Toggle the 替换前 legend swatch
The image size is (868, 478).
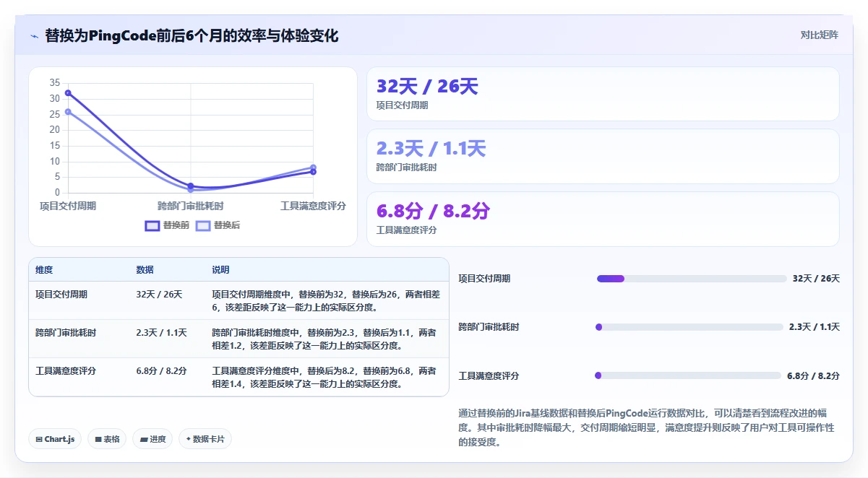(152, 225)
